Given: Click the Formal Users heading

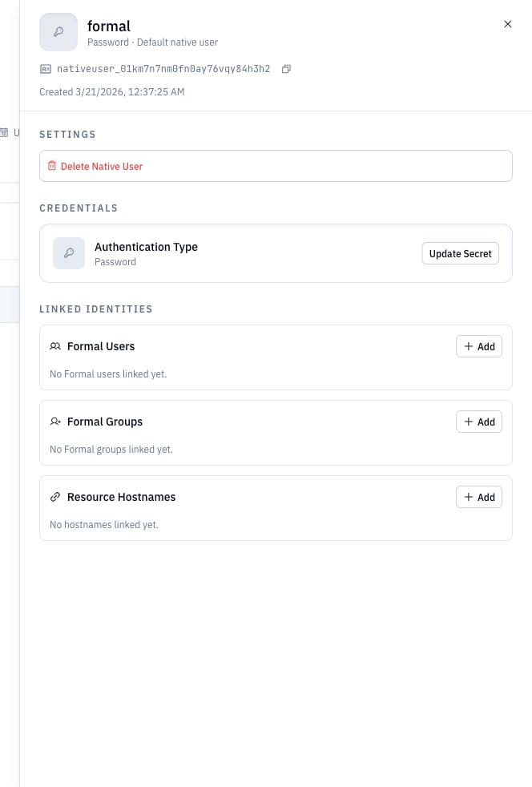Looking at the screenshot, I should [101, 346].
